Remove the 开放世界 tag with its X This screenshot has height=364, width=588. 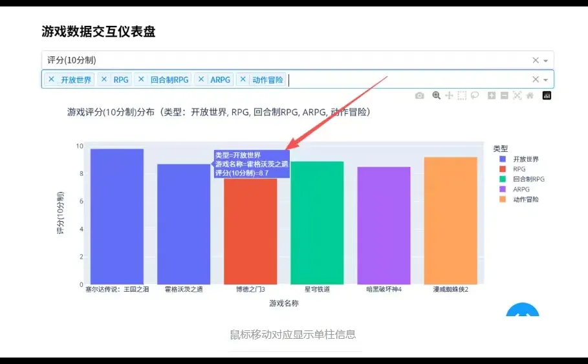pos(51,80)
